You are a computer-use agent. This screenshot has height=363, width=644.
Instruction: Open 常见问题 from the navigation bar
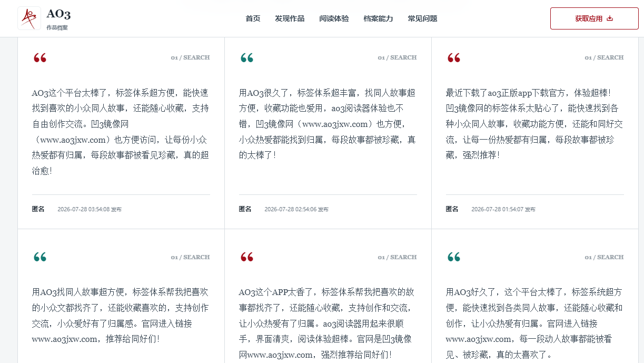pos(422,18)
